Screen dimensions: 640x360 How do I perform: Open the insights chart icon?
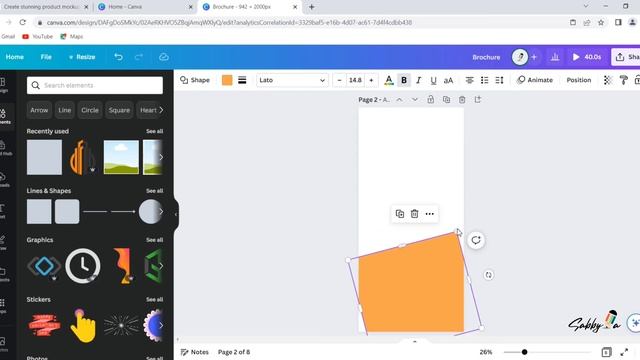(x=555, y=57)
